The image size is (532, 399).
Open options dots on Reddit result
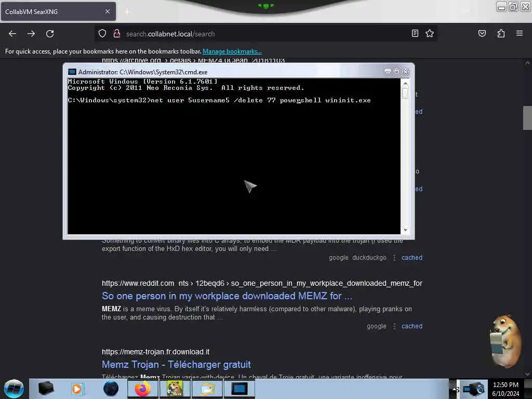click(394, 326)
